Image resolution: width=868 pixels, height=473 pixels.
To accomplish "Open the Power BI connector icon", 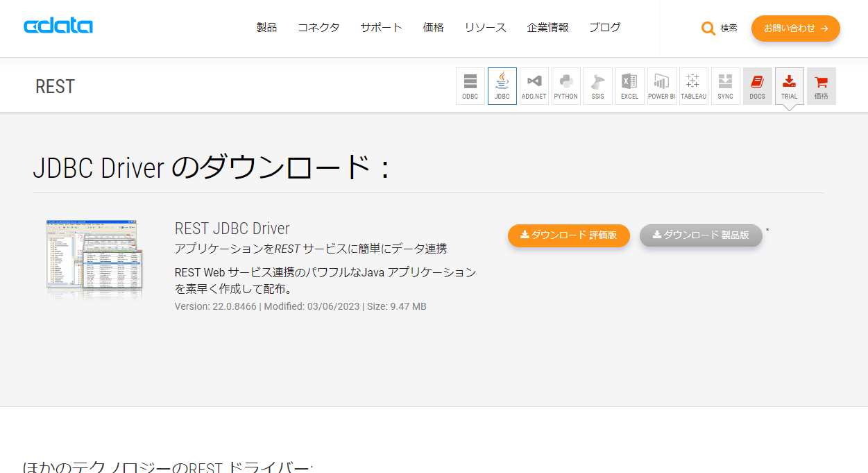I will [662, 86].
